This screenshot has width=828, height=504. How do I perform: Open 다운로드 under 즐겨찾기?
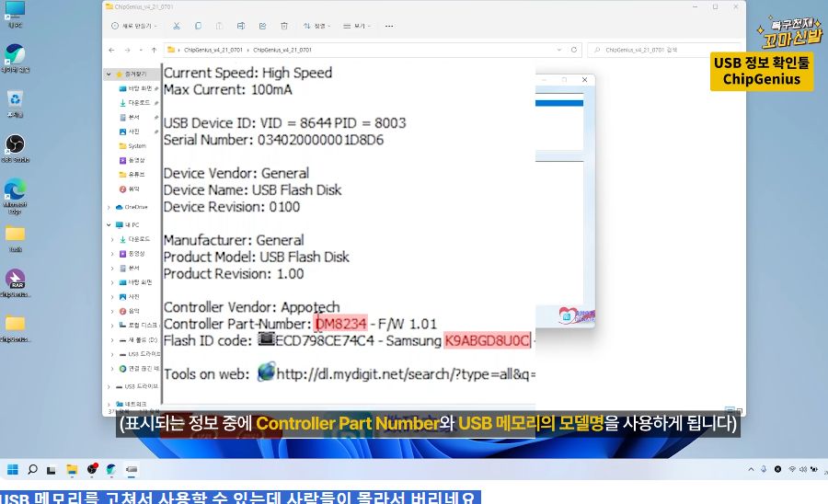pyautogui.click(x=138, y=103)
